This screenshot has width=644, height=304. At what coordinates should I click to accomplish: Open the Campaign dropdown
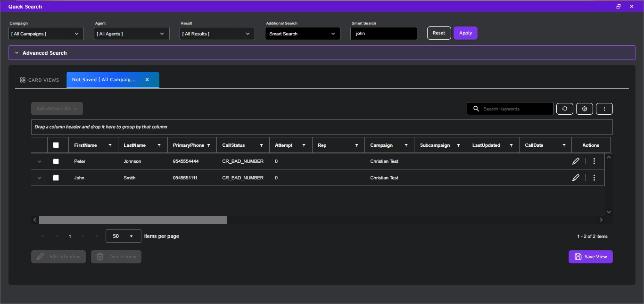coord(46,34)
